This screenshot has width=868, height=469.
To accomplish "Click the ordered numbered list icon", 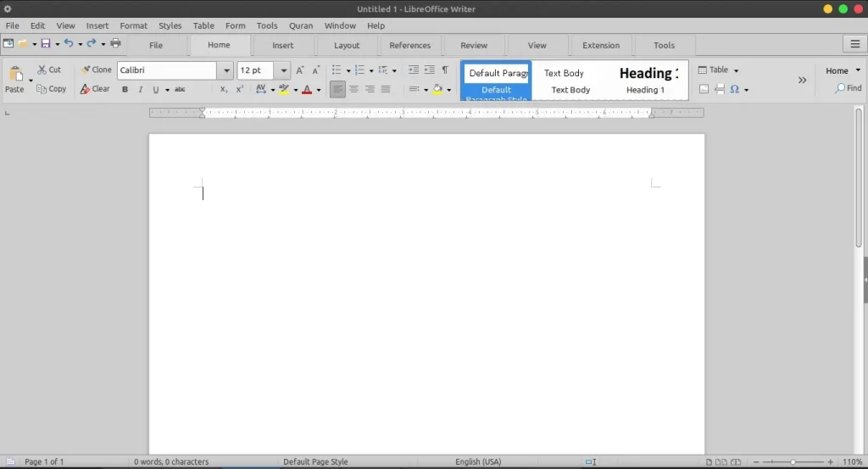I will tap(359, 70).
